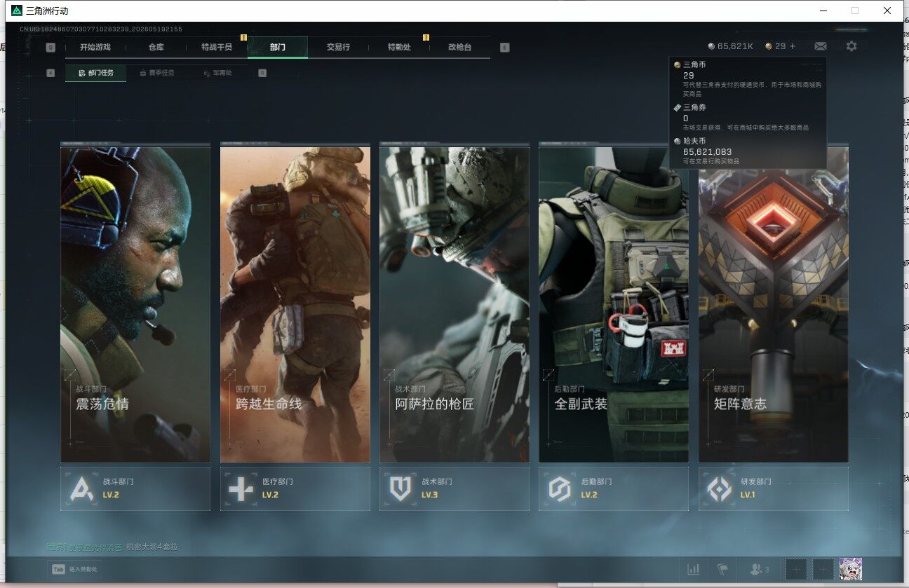This screenshot has width=909, height=588.
Task: Open the mail envelope icon
Action: [x=820, y=46]
